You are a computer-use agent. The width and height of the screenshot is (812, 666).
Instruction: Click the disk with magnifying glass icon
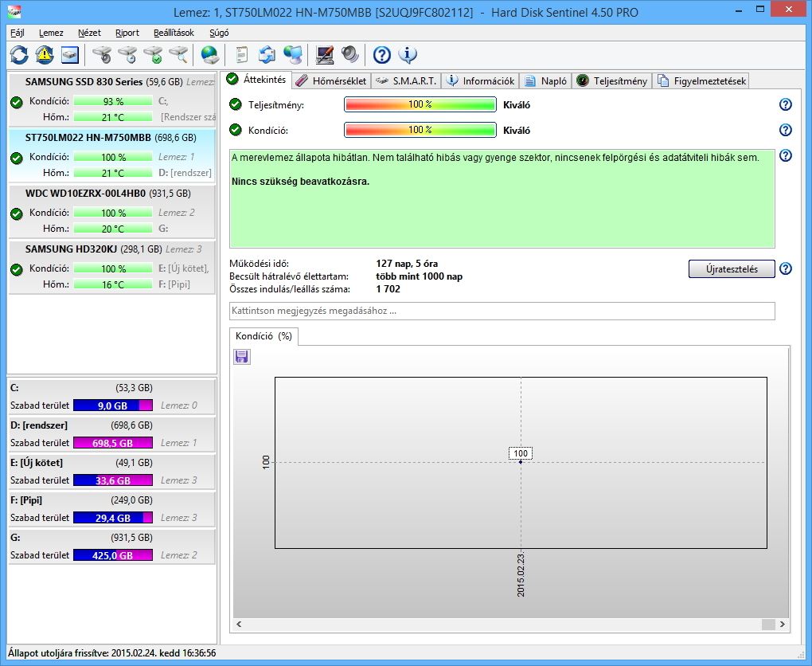point(178,54)
